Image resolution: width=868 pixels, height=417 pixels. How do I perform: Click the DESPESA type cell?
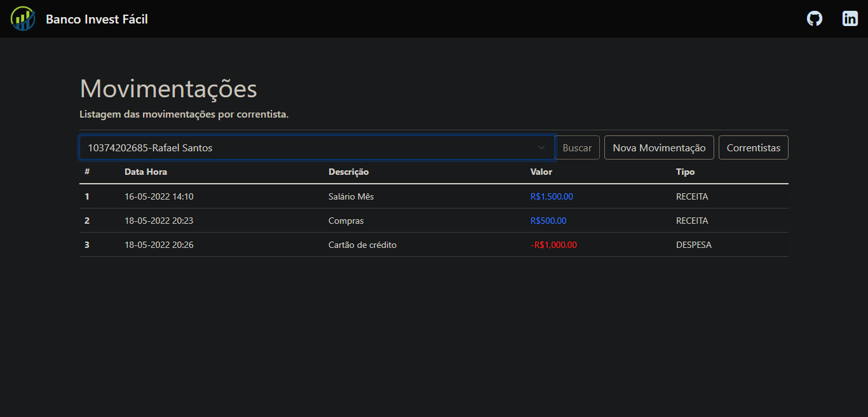(x=694, y=245)
